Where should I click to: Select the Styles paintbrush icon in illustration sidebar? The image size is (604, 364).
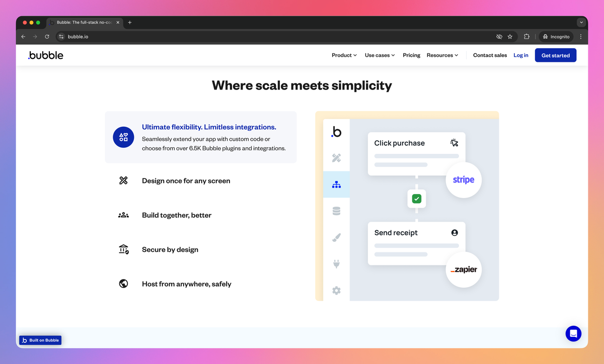click(336, 237)
